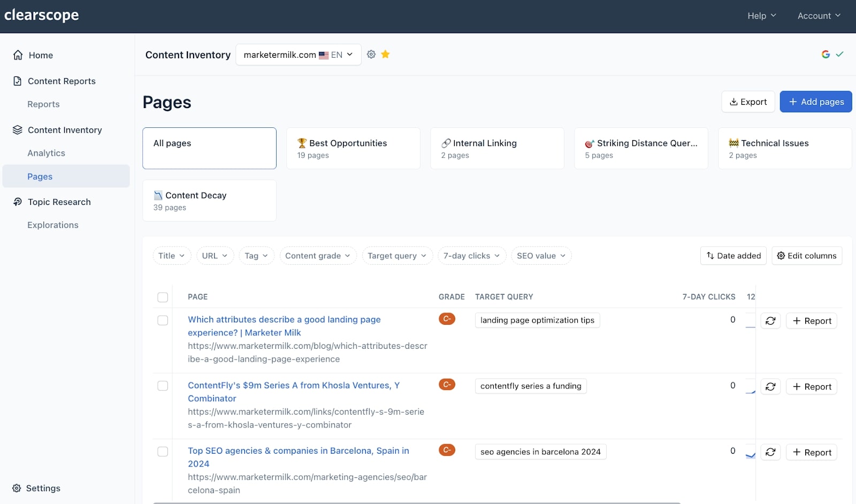Select the Internal Linking view
Image resolution: width=856 pixels, height=504 pixels.
[497, 148]
